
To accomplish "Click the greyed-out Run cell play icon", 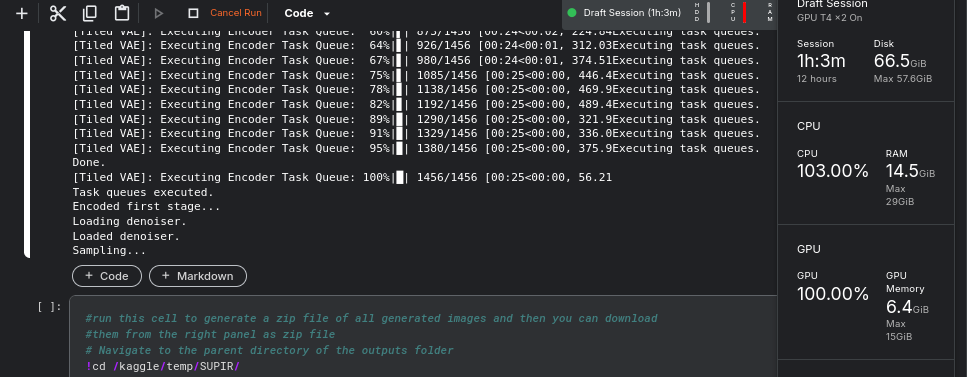I will [x=158, y=13].
